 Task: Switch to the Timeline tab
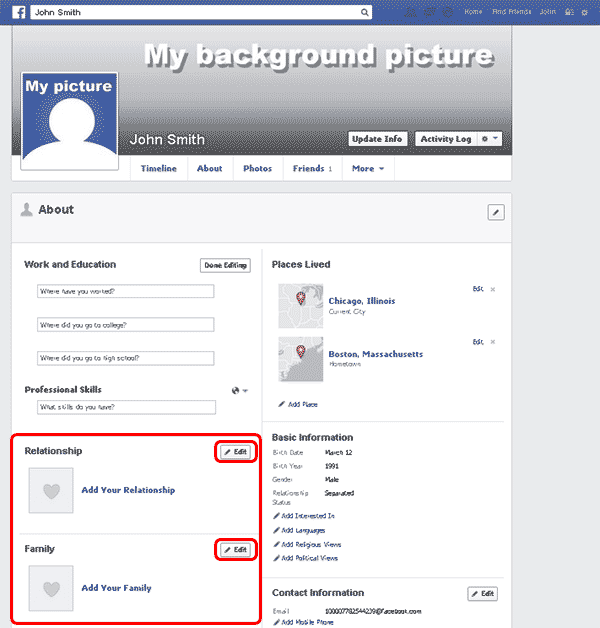[159, 169]
